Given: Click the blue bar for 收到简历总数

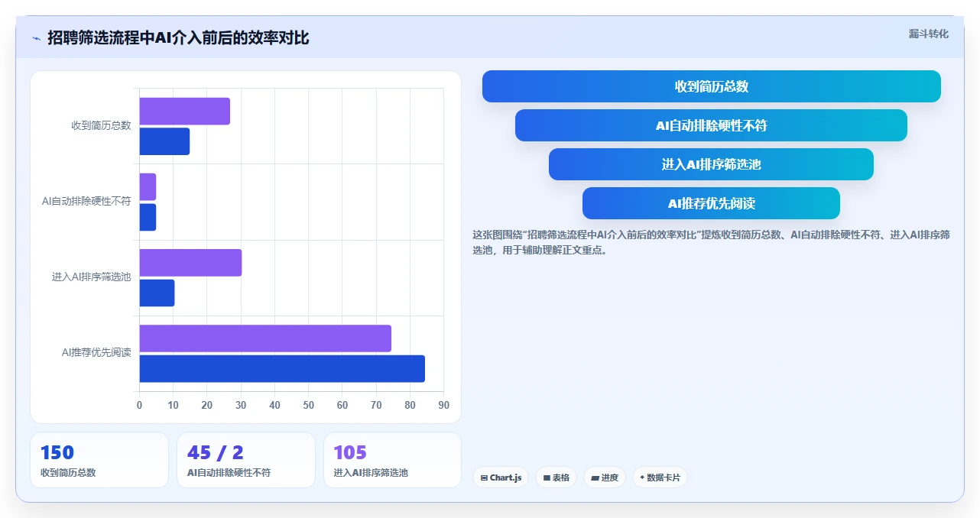Looking at the screenshot, I should 164,141.
